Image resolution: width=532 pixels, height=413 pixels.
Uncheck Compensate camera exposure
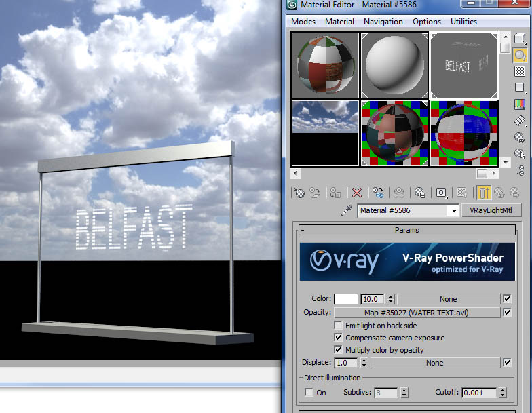point(338,338)
